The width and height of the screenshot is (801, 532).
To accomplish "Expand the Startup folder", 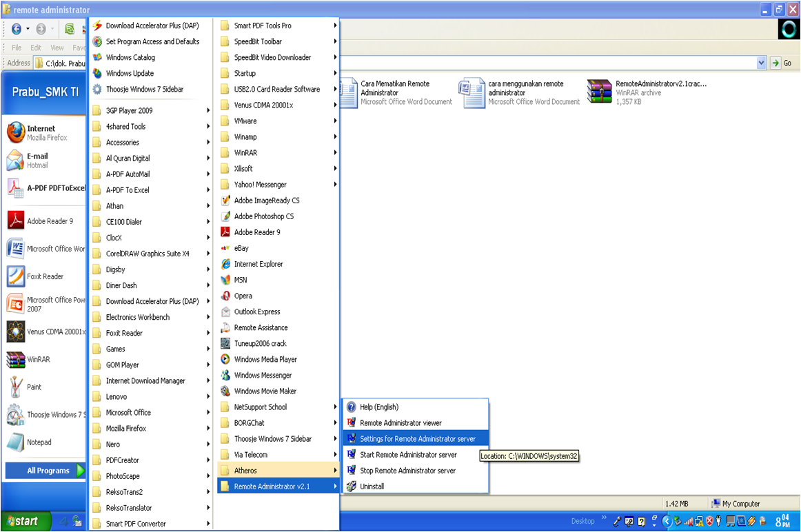I will click(x=278, y=73).
